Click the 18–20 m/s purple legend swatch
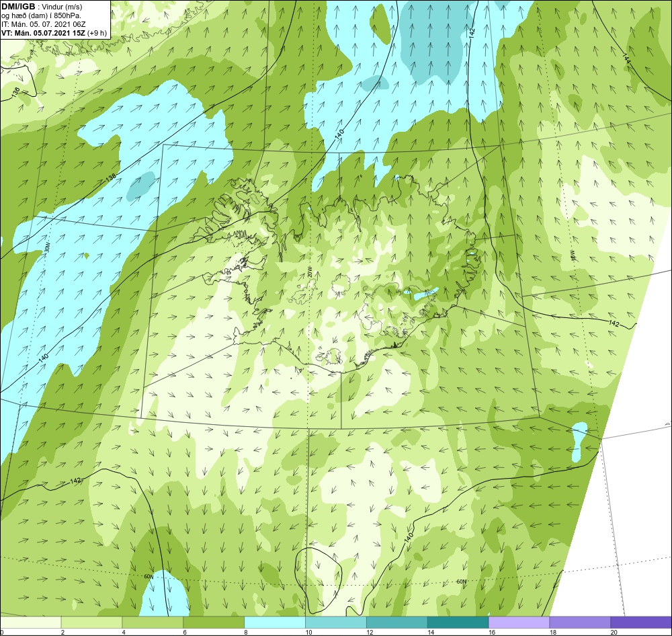672x636 pixels. 580,623
